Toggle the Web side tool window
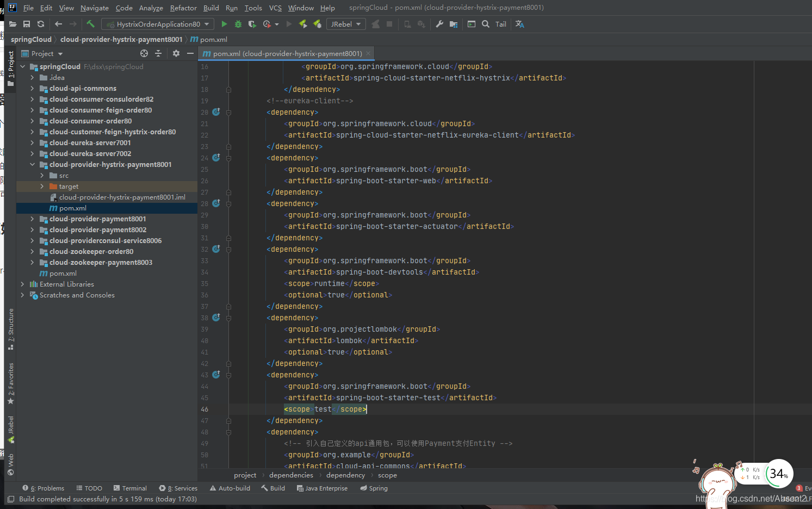This screenshot has width=812, height=509. pos(10,465)
